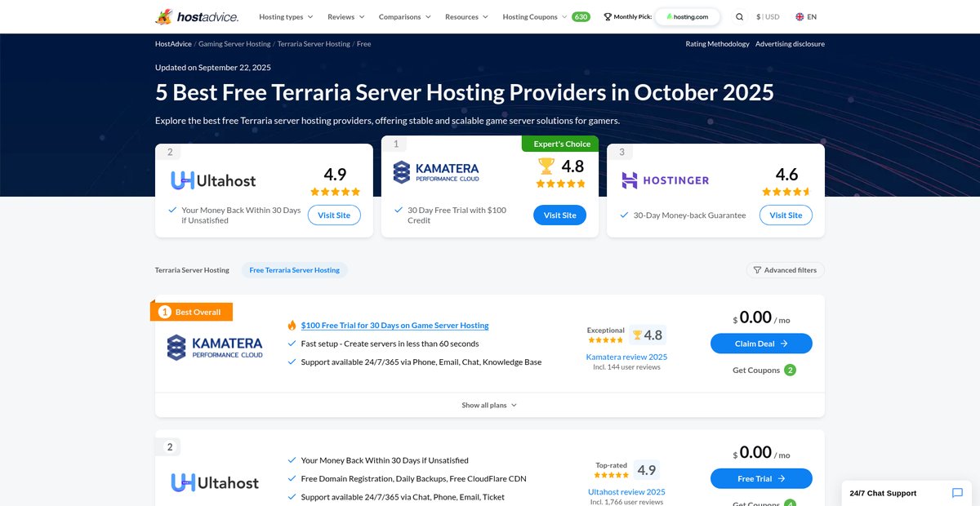Open Kamatera review 2025 link
The height and width of the screenshot is (506, 980).
(626, 357)
